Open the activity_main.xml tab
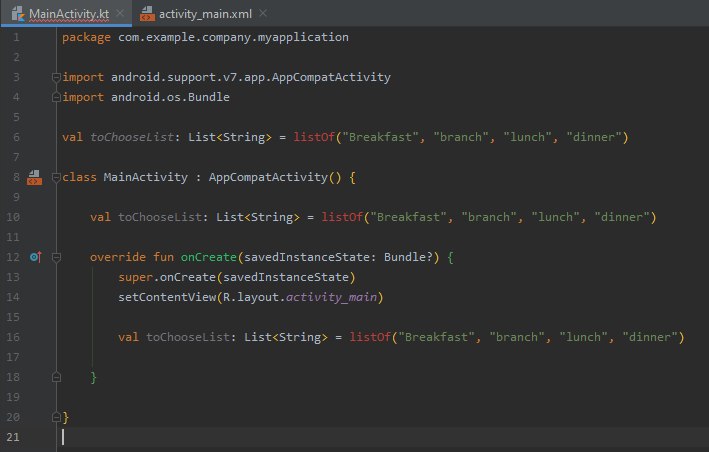This screenshot has width=709, height=452. click(204, 14)
